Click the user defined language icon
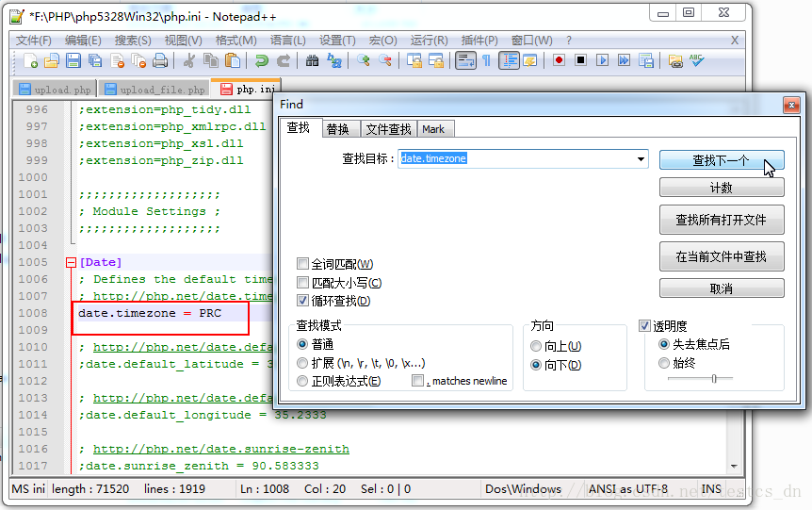 coord(529,60)
